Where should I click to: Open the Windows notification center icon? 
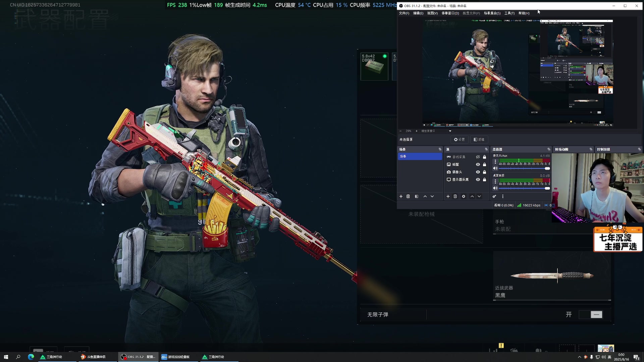pyautogui.click(x=636, y=357)
